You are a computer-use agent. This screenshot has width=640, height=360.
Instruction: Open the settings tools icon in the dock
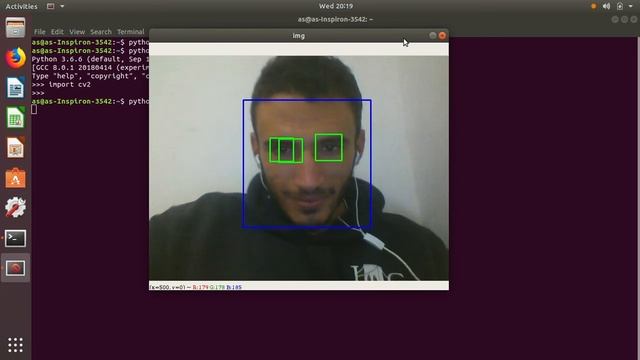pos(15,207)
